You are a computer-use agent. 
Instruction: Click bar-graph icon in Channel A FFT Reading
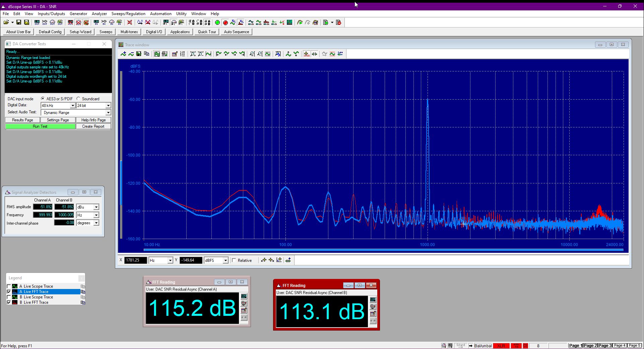[x=244, y=296]
